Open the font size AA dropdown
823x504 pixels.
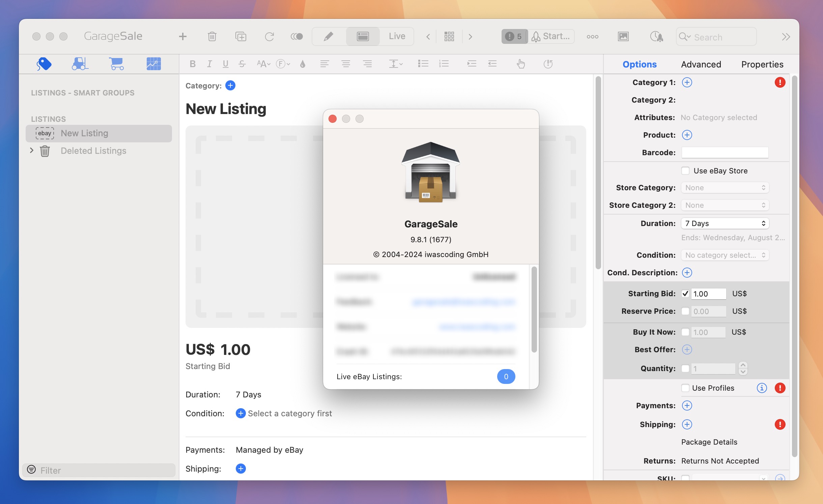pos(263,64)
